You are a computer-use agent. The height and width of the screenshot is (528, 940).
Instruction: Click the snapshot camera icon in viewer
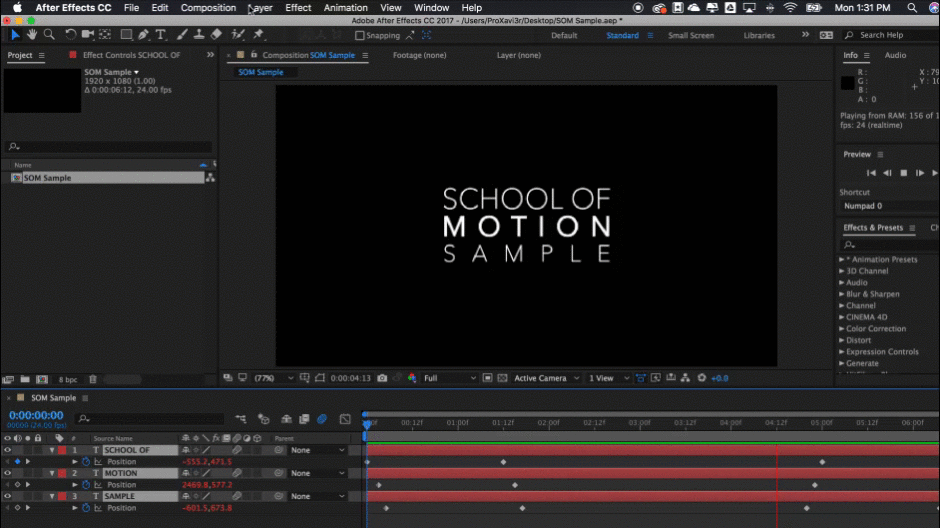tap(382, 378)
